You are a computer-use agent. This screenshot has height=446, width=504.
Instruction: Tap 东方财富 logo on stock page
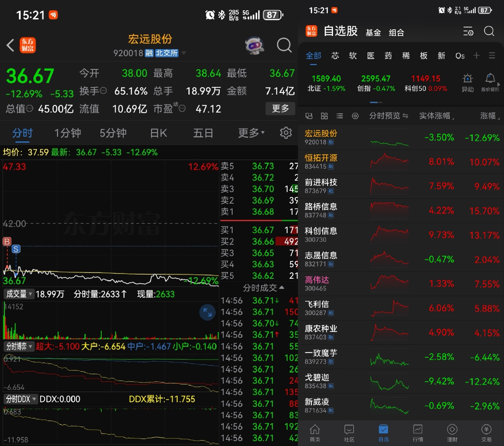click(28, 45)
